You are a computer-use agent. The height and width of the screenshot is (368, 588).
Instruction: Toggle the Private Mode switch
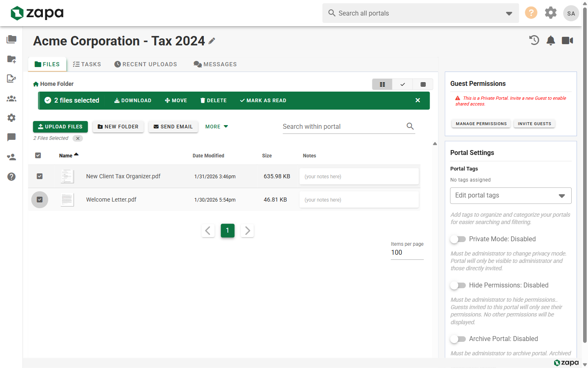coord(458,239)
